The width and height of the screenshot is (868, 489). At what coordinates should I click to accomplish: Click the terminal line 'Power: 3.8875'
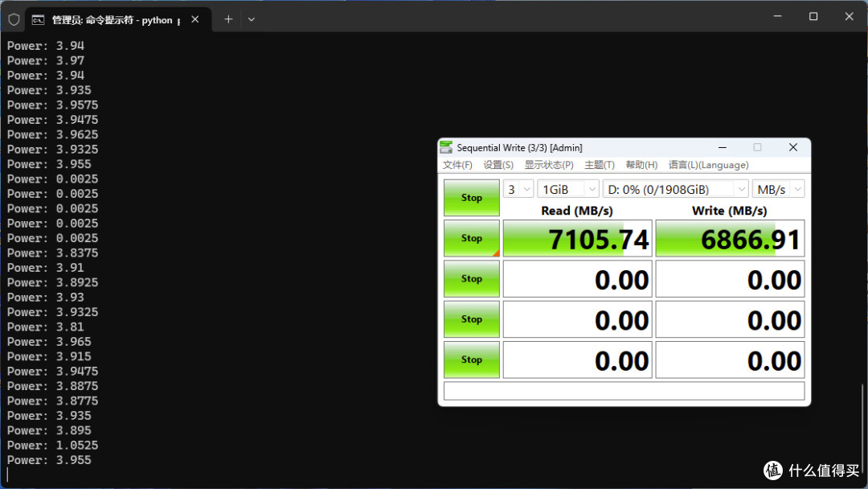(52, 386)
